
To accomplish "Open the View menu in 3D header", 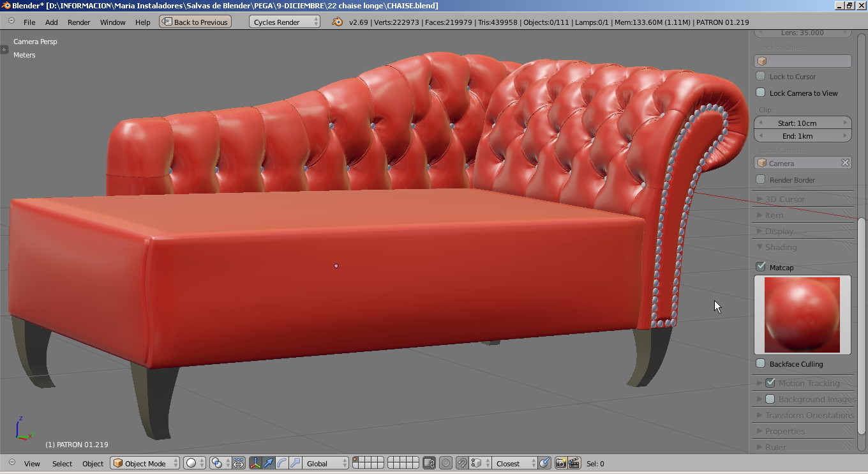I will pos(32,464).
